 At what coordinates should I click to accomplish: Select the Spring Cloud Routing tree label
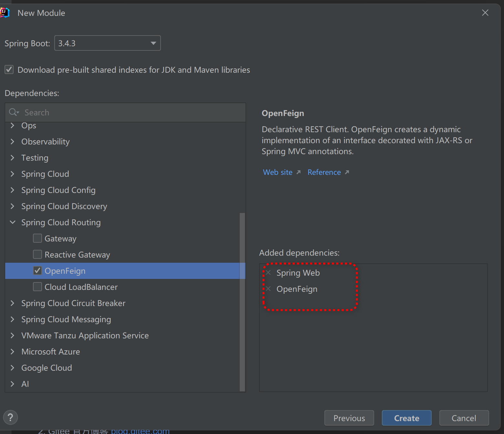tap(61, 222)
